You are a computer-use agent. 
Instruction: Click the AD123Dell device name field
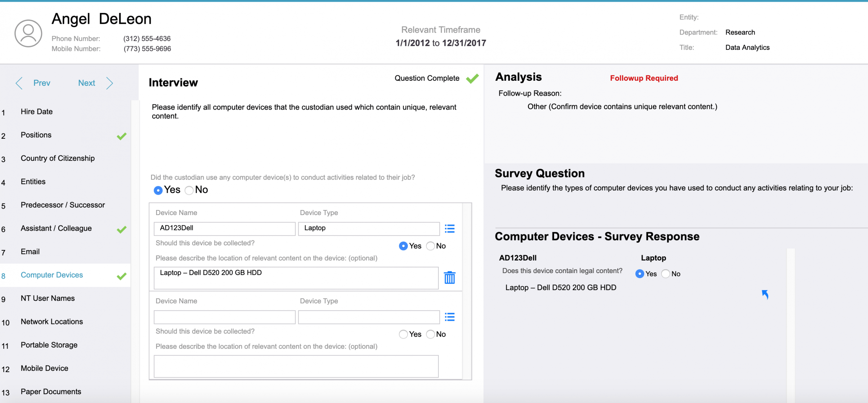[x=224, y=229]
